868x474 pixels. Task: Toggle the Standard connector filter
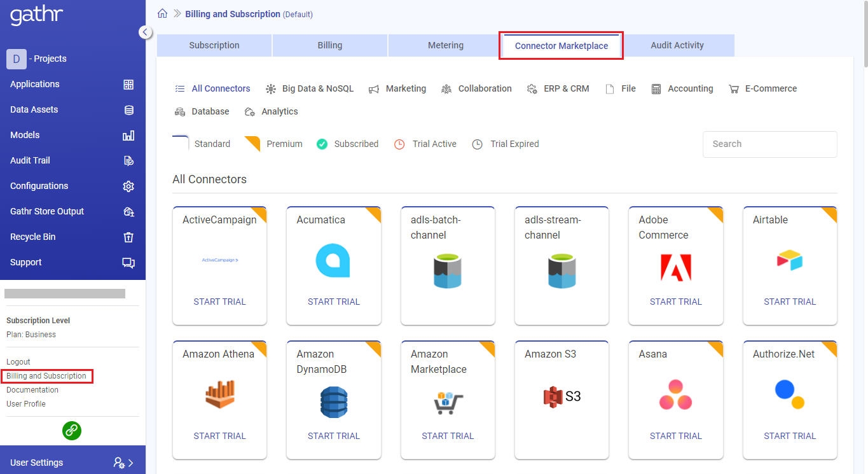tap(202, 144)
